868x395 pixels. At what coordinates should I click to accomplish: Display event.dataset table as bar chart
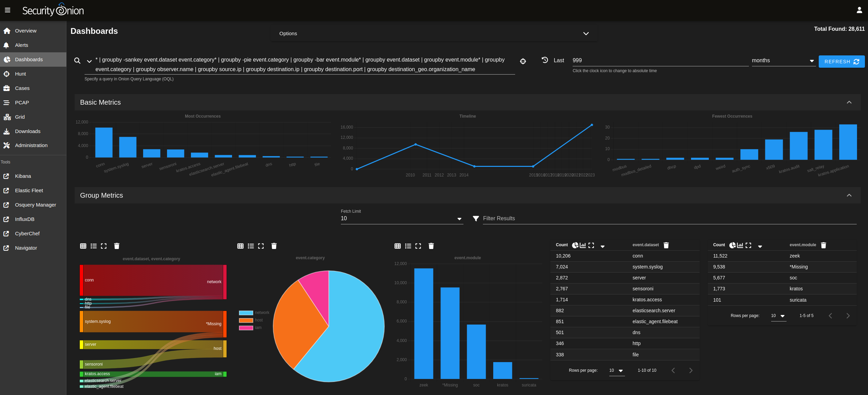(583, 245)
